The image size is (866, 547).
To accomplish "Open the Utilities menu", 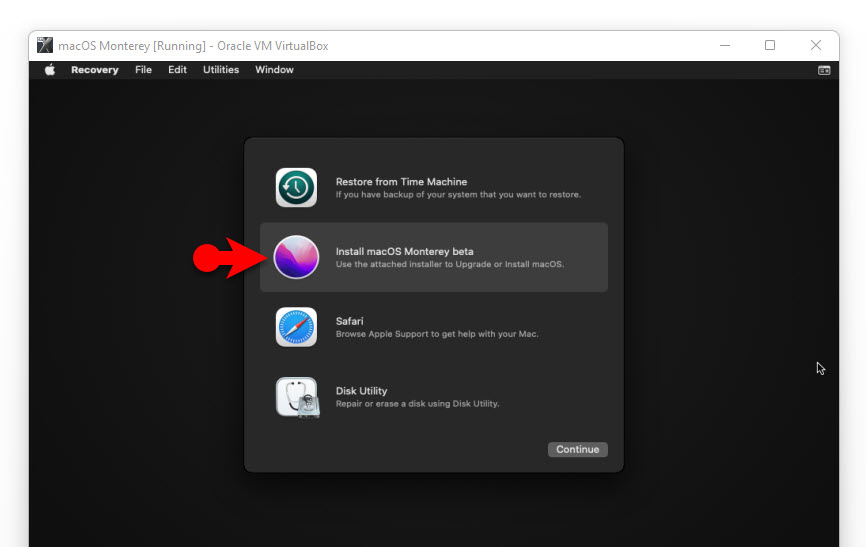I will (x=221, y=70).
